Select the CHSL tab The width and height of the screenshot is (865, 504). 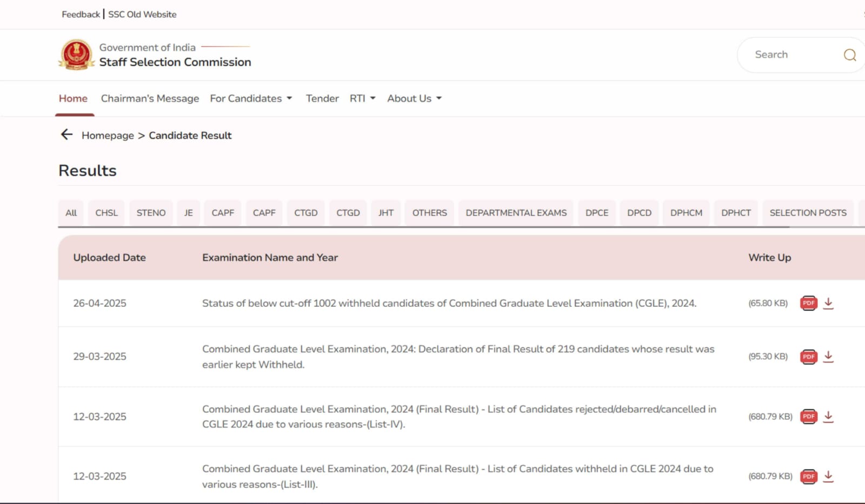(x=107, y=213)
